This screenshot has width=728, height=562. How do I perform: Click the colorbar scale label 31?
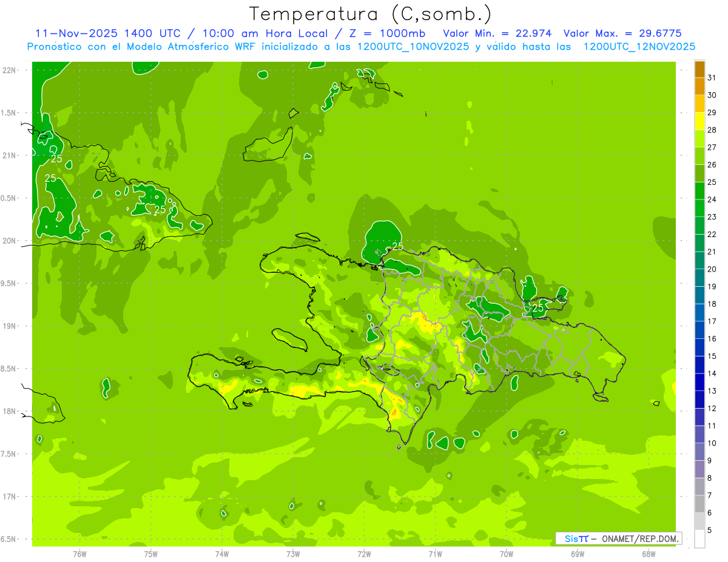point(712,78)
